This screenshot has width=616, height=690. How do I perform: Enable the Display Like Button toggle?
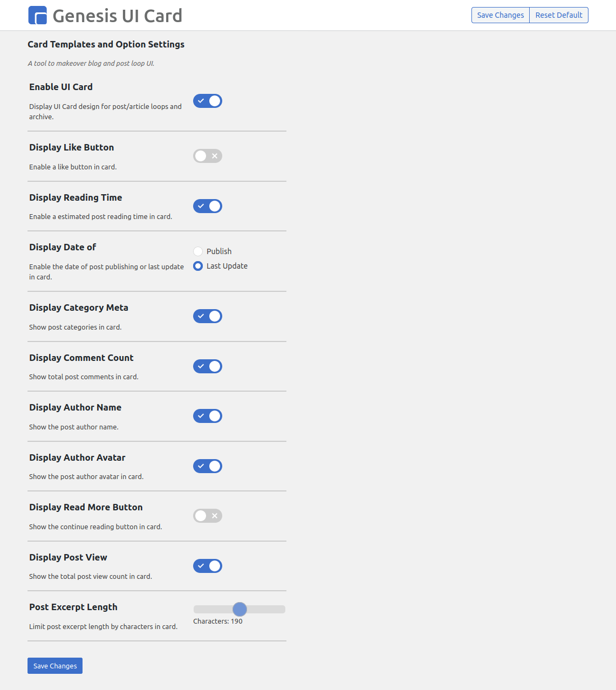pyautogui.click(x=208, y=156)
